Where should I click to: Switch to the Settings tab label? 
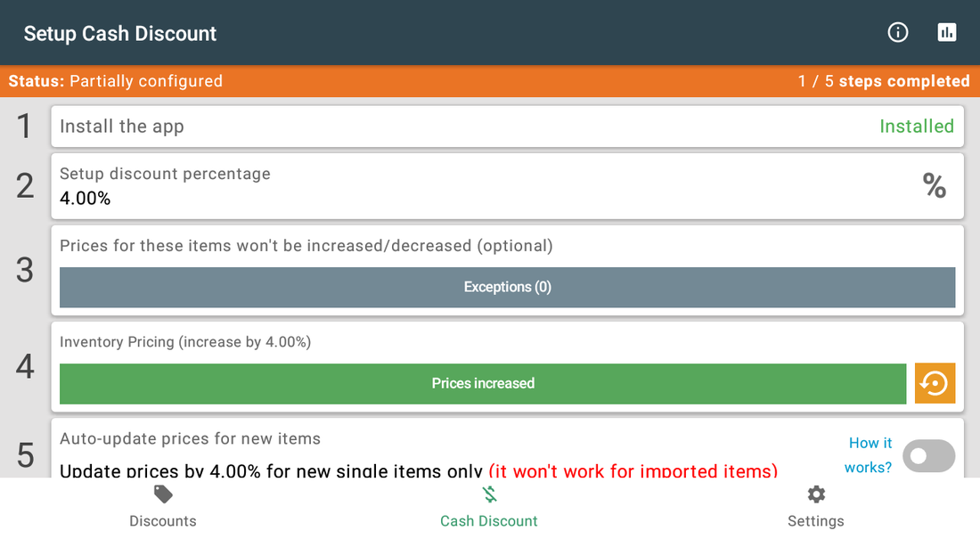pyautogui.click(x=815, y=521)
